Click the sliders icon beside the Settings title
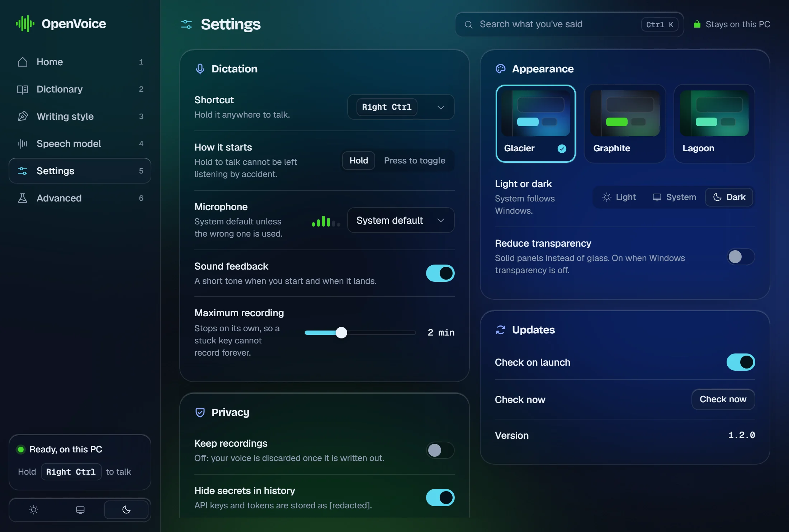The height and width of the screenshot is (532, 789). 186,24
